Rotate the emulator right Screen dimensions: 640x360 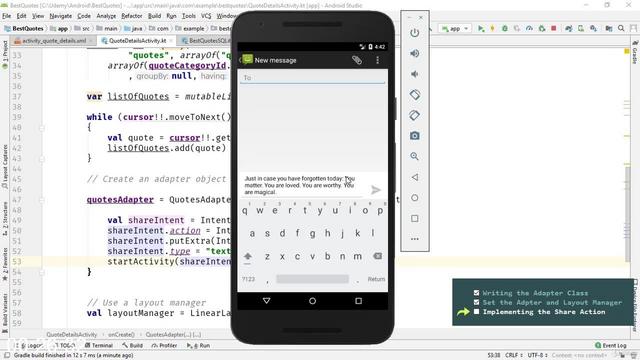[x=414, y=115]
